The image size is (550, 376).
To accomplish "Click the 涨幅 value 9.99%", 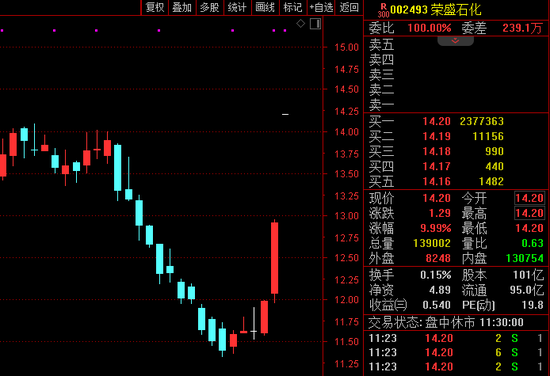I will pyautogui.click(x=436, y=228).
